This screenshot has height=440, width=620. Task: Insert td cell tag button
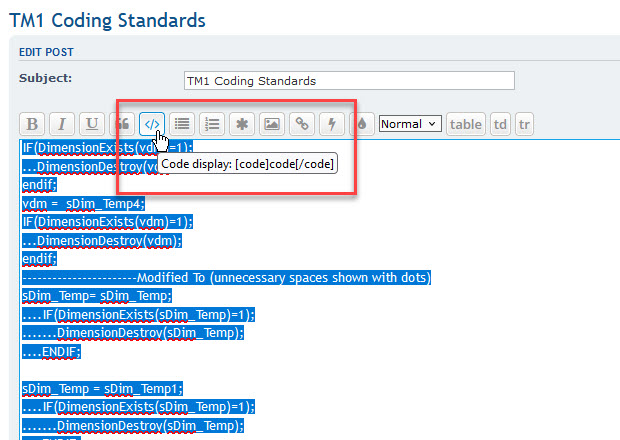500,124
